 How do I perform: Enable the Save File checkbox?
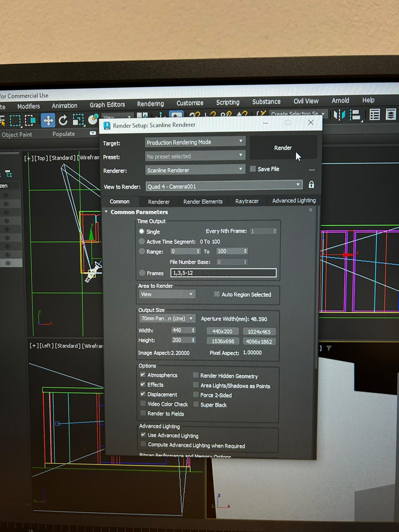(253, 169)
